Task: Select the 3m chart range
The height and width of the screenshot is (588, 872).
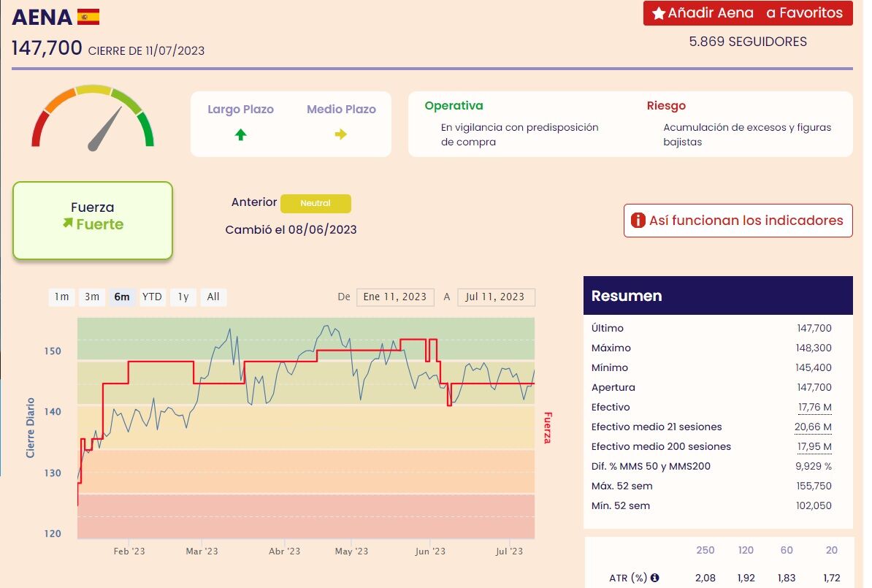Action: click(x=92, y=297)
